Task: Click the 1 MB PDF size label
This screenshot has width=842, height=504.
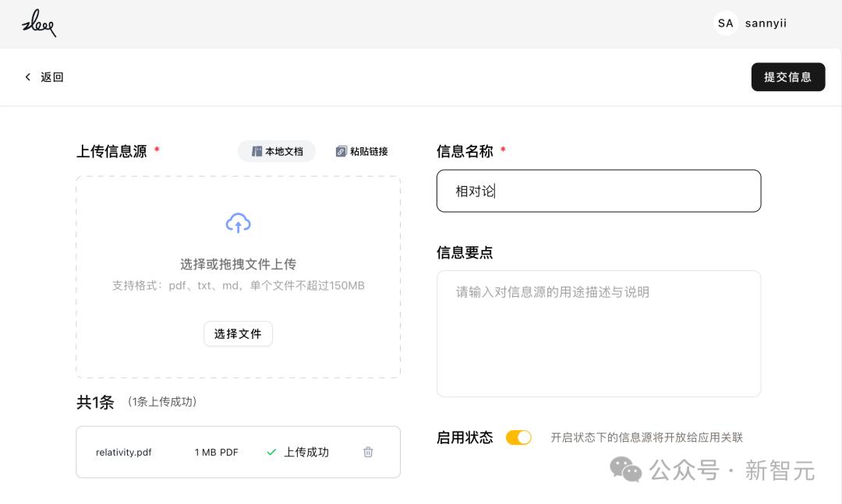Action: point(216,452)
